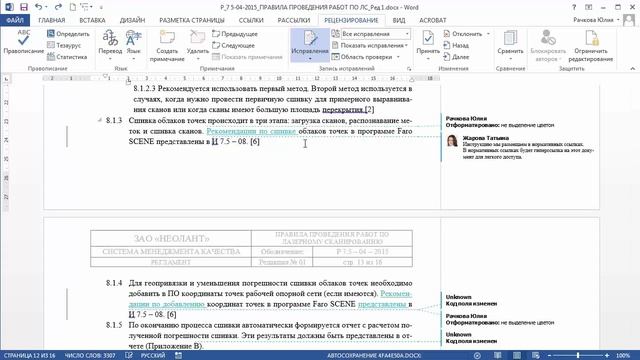Open zoom dialog via 100% label
Image resolution: width=640 pixels, height=360 pixels.
point(623,356)
